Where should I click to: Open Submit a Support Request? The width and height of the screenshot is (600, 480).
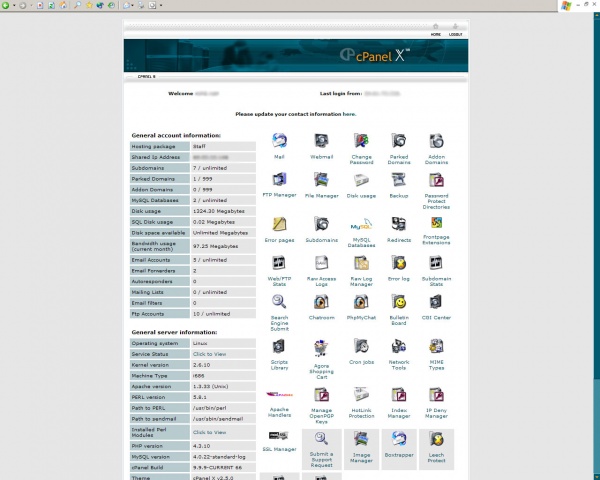coord(321,449)
